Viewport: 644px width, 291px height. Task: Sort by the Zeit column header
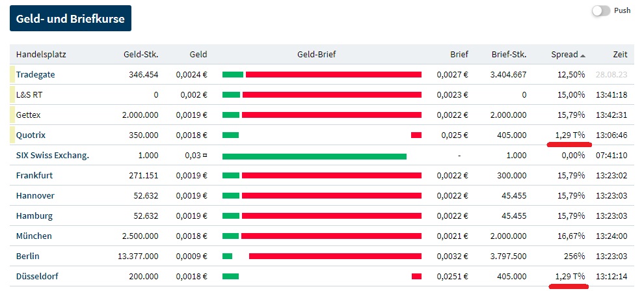point(620,54)
